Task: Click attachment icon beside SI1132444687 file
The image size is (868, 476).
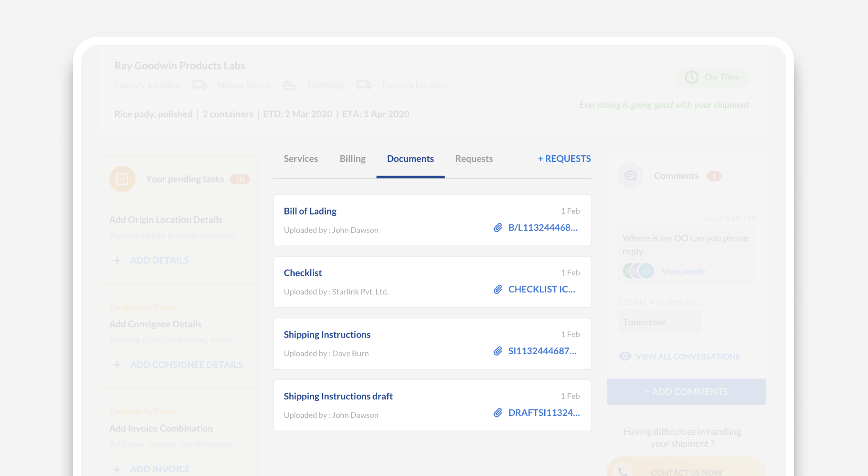Action: [x=498, y=351]
